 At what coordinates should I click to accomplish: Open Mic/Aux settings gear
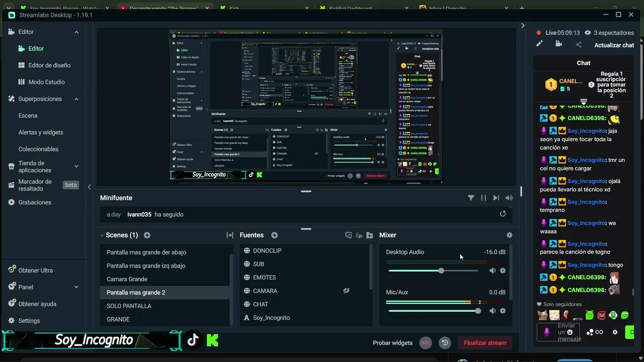[503, 311]
